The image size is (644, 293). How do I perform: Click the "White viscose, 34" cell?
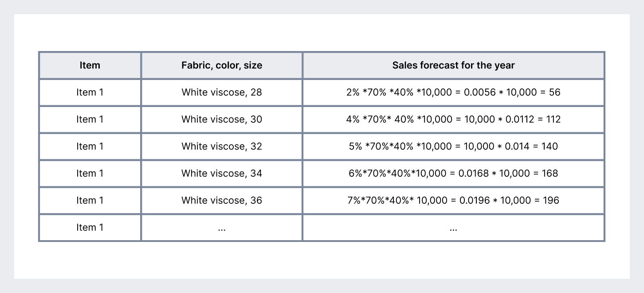(222, 174)
